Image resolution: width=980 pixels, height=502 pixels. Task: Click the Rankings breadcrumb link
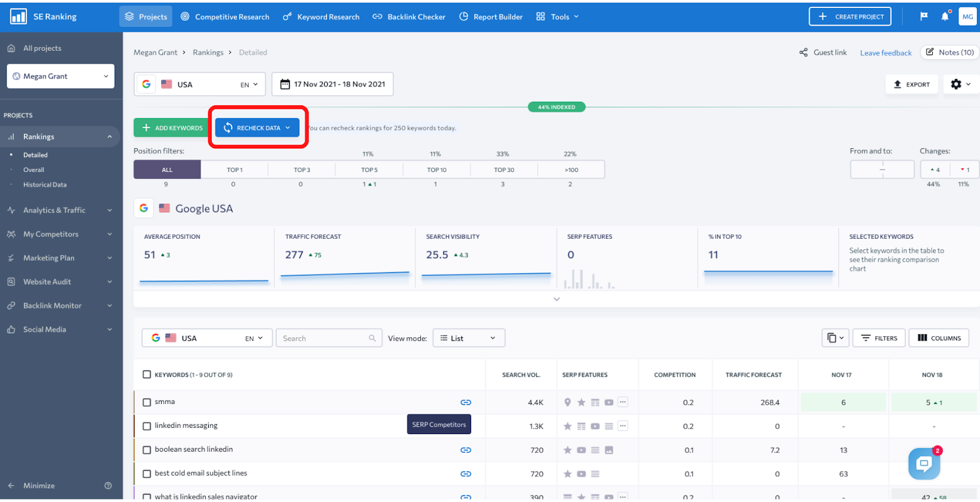[208, 53]
